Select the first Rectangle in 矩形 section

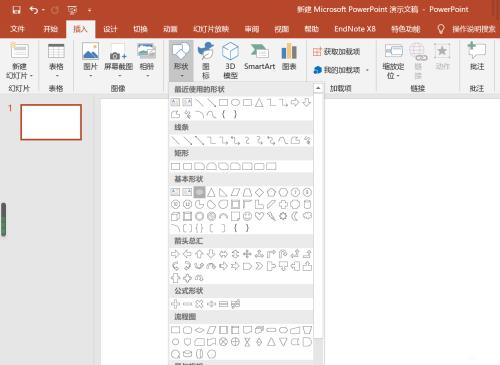click(175, 166)
